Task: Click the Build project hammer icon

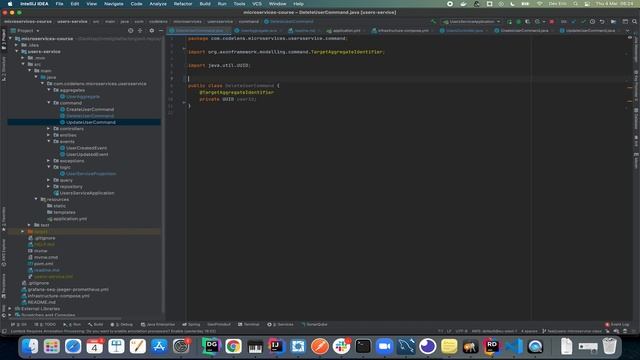Action: point(433,22)
